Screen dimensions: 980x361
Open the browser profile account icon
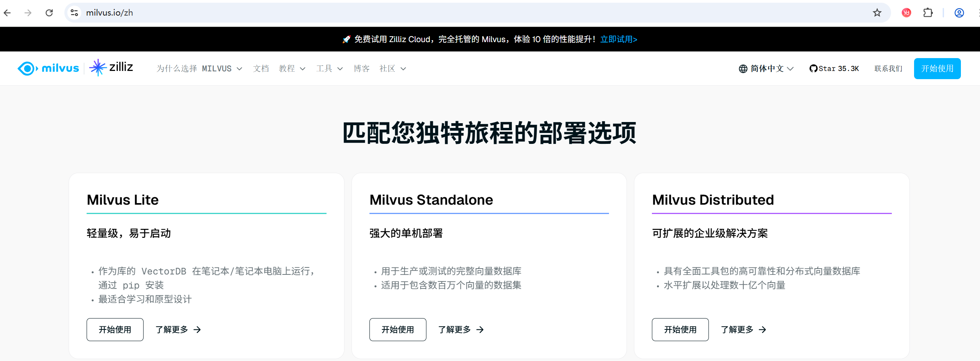[x=959, y=12]
